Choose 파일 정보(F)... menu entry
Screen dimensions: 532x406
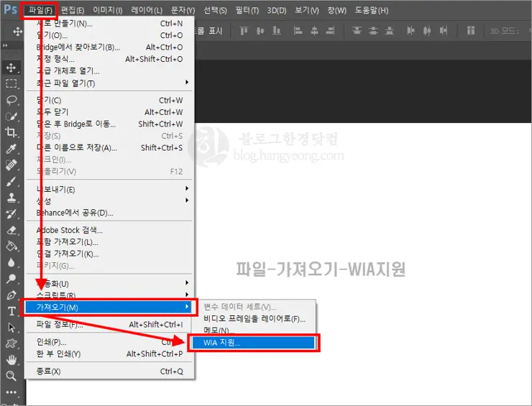tap(109, 325)
